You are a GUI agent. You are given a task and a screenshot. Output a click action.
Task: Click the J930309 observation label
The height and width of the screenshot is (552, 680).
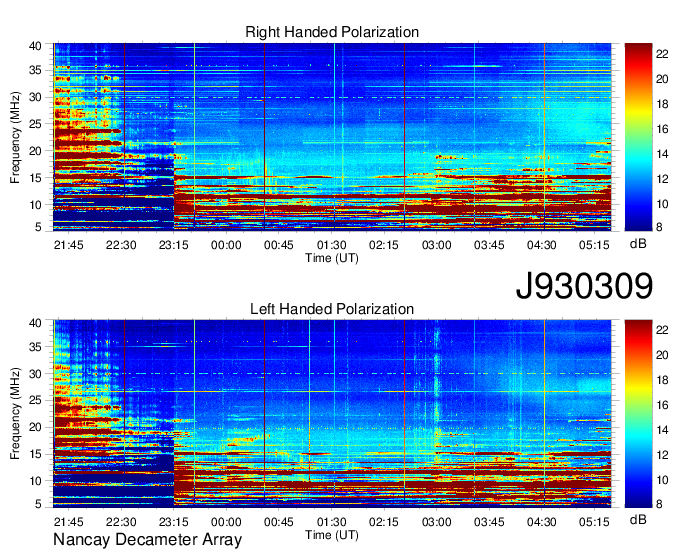(x=584, y=285)
